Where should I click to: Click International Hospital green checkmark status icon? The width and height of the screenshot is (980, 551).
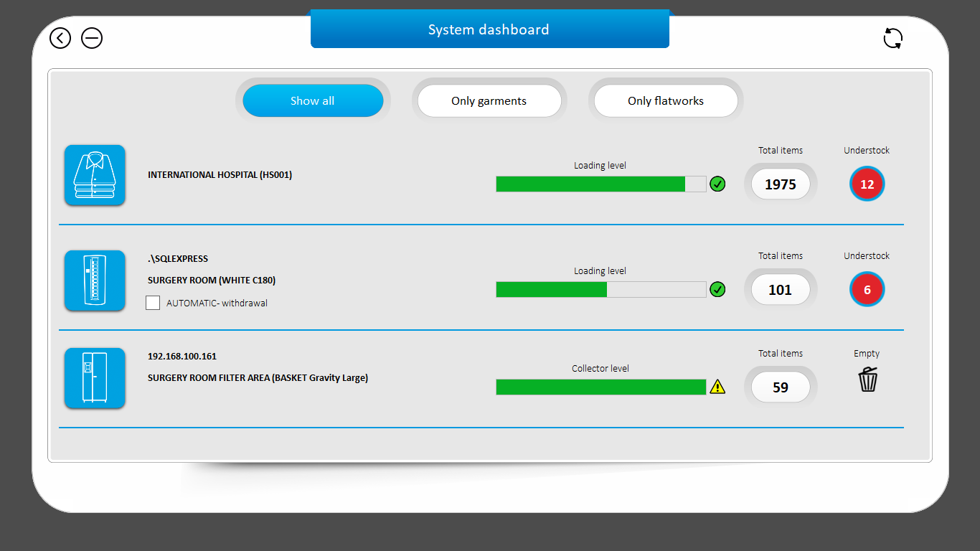(717, 184)
